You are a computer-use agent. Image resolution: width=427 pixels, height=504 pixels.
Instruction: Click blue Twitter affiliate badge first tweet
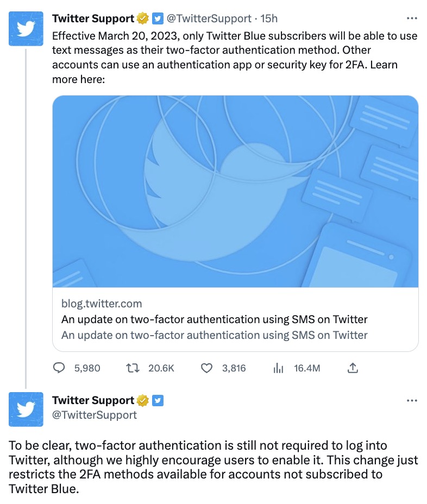[158, 18]
